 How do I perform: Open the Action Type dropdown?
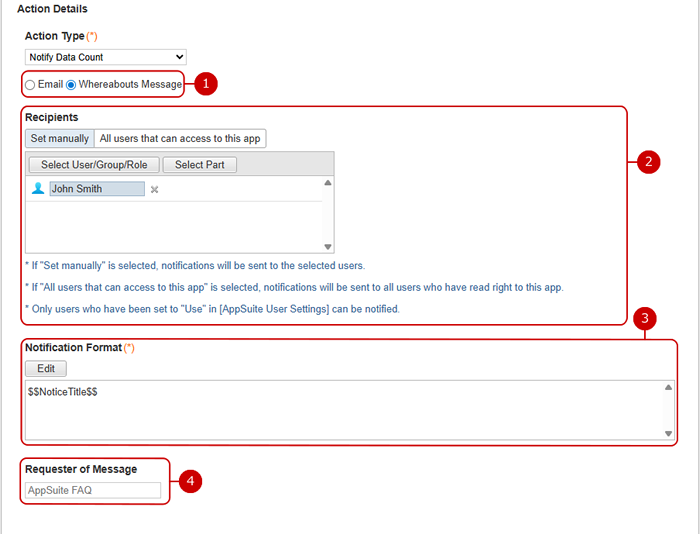click(105, 57)
